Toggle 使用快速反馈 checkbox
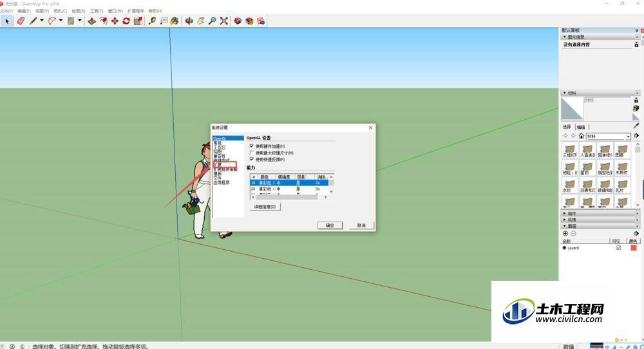The height and width of the screenshot is (349, 644). point(252,159)
